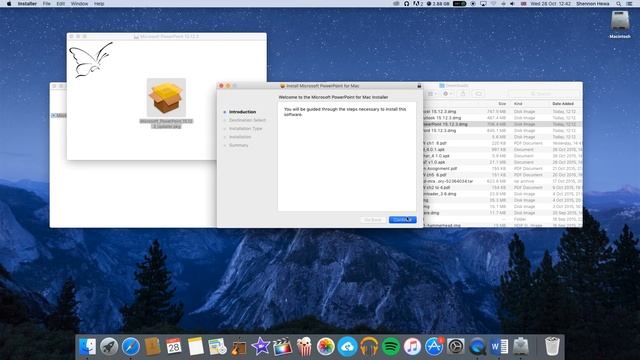Open AirPlay display menu bar icon
Viewport: 640px width, 360px height.
point(483,4)
